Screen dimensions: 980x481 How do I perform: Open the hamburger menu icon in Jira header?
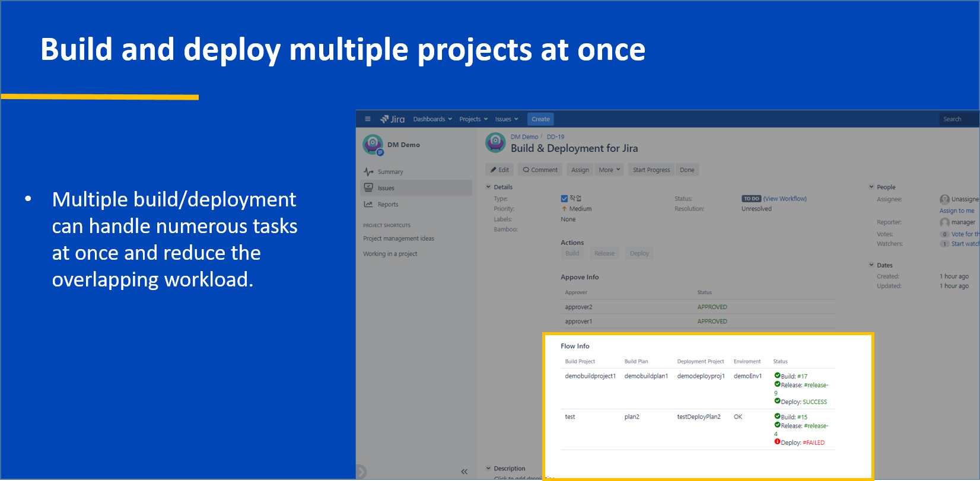[x=367, y=119]
